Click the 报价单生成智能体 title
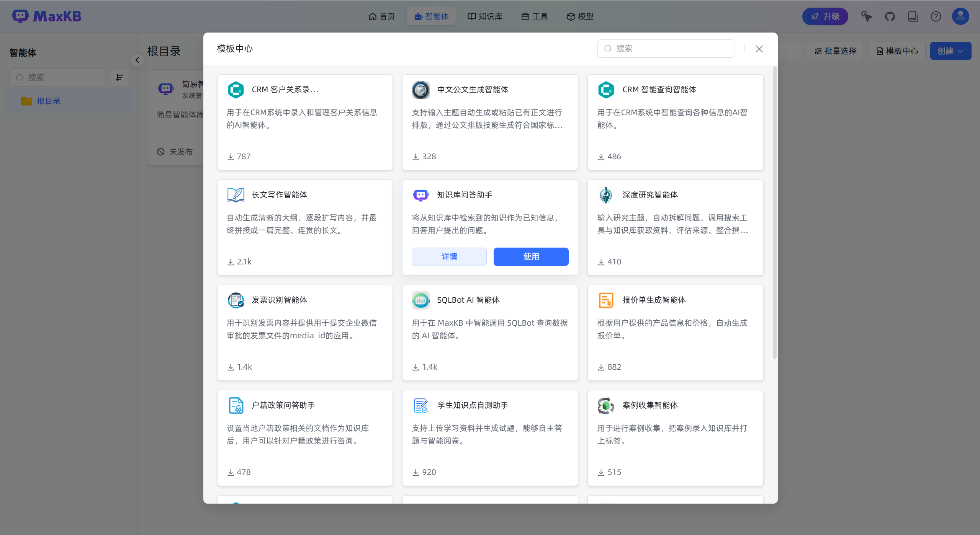 654,300
